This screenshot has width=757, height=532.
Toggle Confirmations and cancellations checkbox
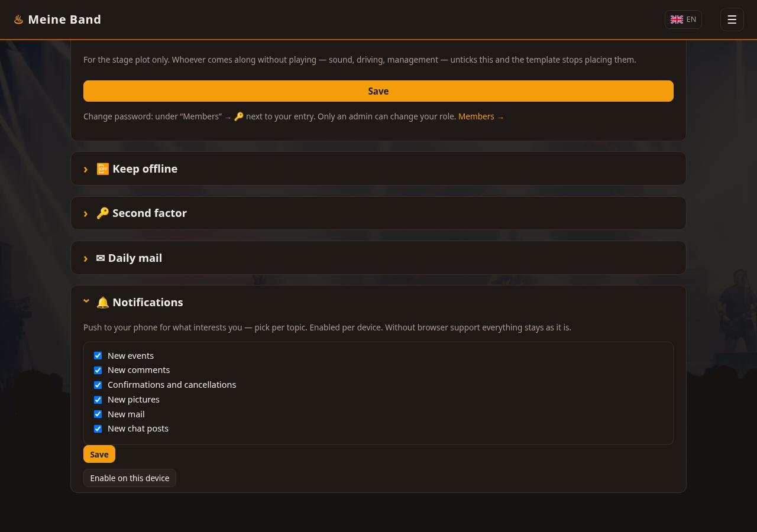click(x=98, y=385)
